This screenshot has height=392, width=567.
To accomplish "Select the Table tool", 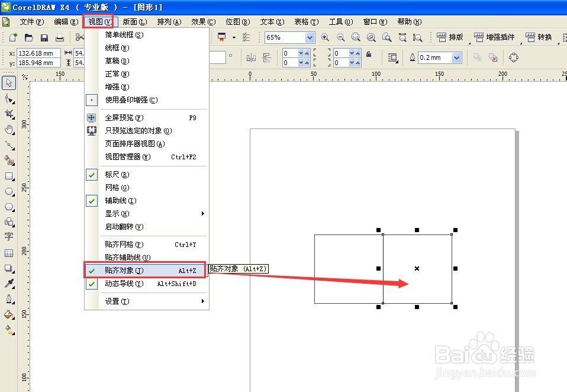I will pyautogui.click(x=9, y=253).
